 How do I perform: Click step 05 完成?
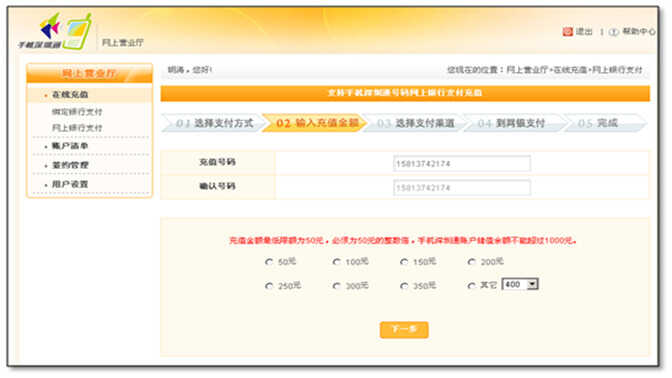[604, 123]
